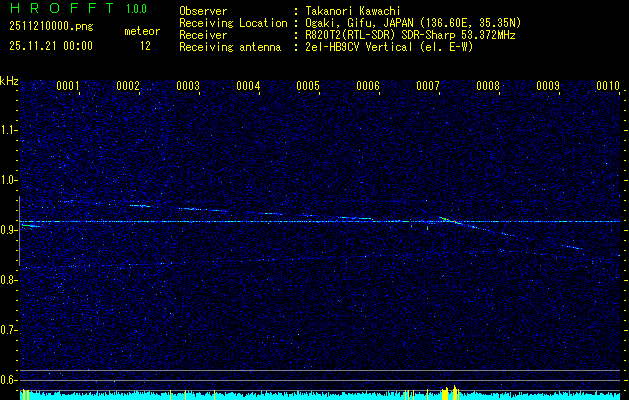
Task: Click the 0.9 frequency axis label
Action: coord(9,229)
